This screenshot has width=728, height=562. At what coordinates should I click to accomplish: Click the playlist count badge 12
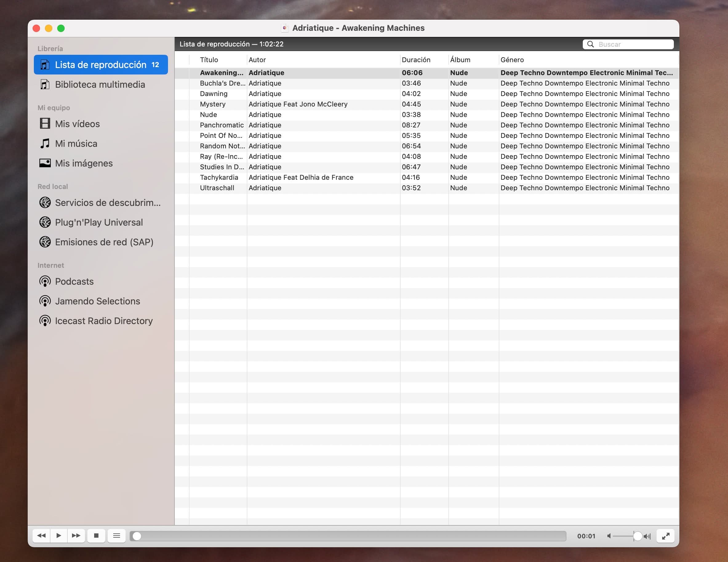click(x=155, y=65)
